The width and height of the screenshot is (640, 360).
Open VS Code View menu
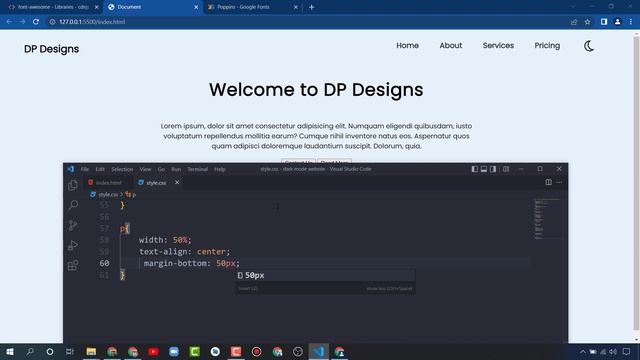(145, 169)
